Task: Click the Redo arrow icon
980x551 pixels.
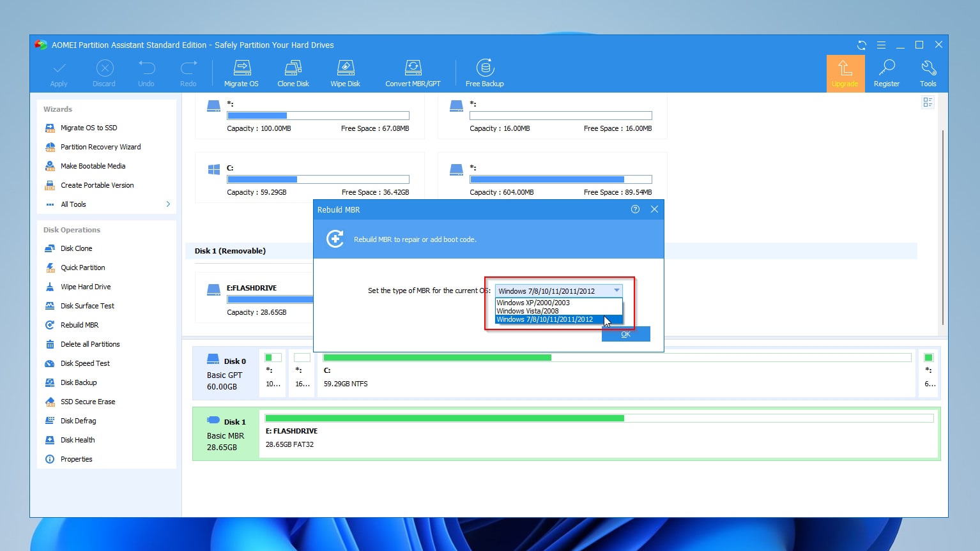Action: (x=188, y=68)
